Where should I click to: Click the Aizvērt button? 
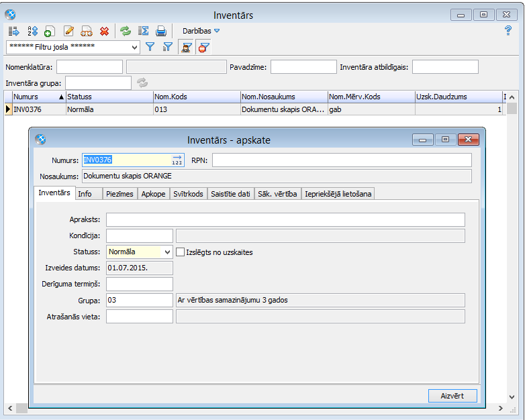(452, 396)
